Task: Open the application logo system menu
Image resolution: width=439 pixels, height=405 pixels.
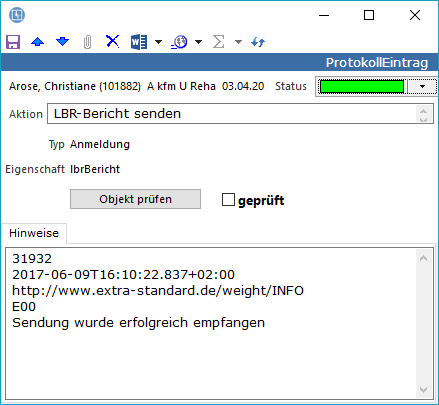Action: tap(17, 15)
